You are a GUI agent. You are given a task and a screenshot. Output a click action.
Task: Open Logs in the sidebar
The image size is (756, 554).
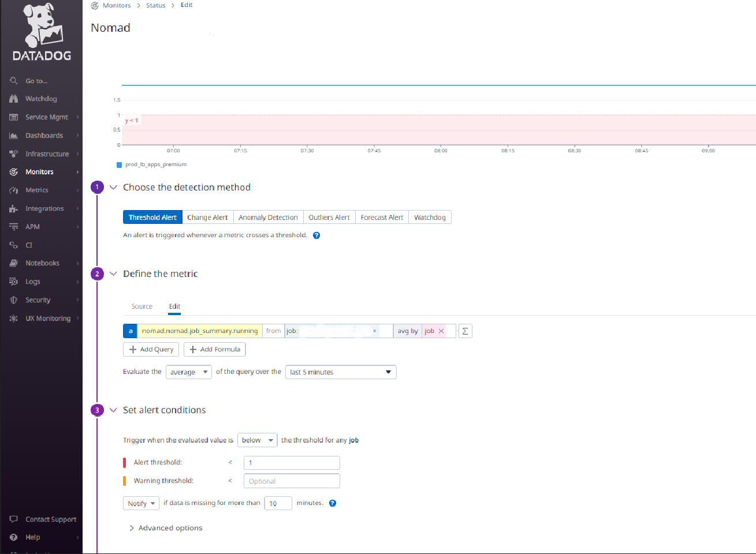click(33, 282)
